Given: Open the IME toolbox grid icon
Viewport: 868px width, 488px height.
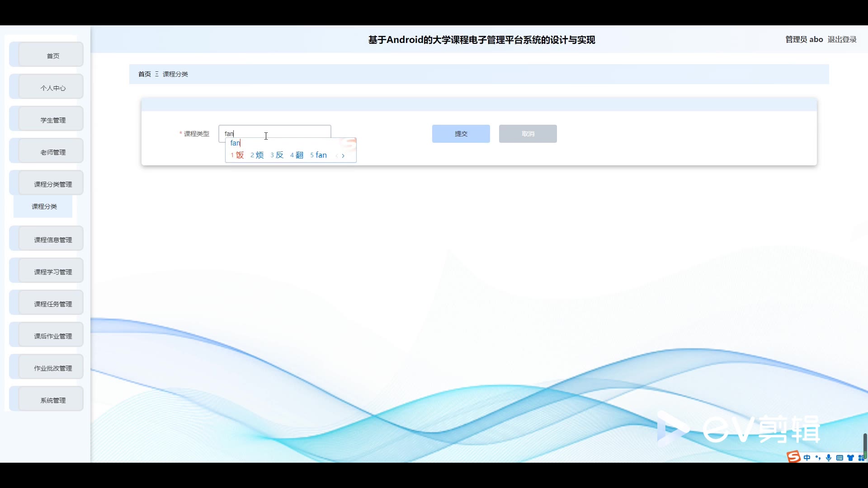Looking at the screenshot, I should click(x=861, y=458).
